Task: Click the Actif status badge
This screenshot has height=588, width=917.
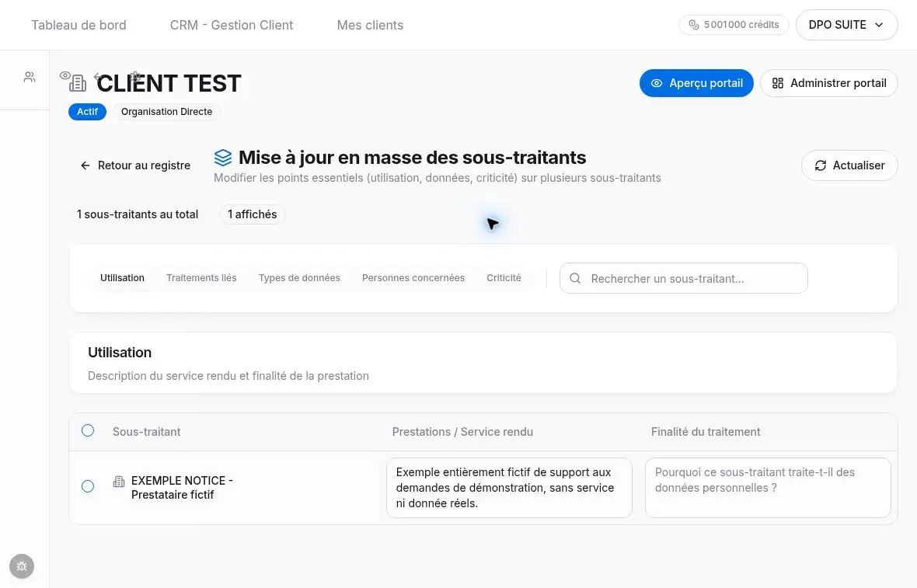Action: tap(87, 112)
